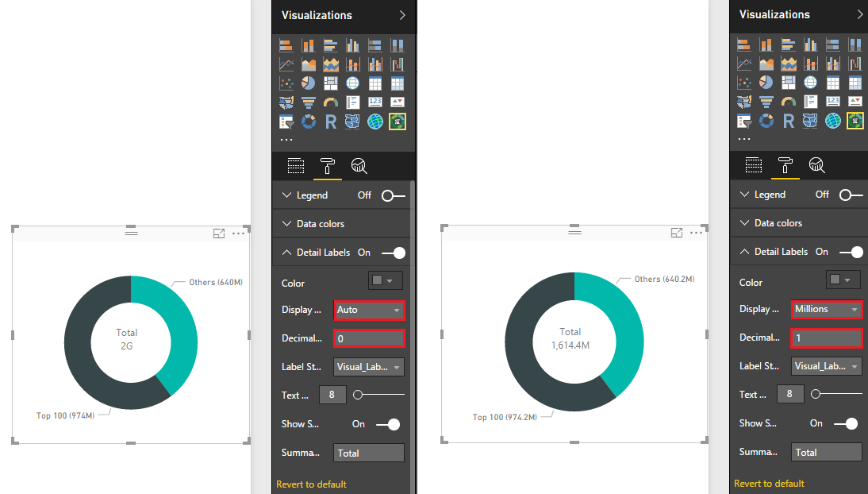Select slicer visual in left Visualizations pane
868x494 pixels.
coord(286,122)
